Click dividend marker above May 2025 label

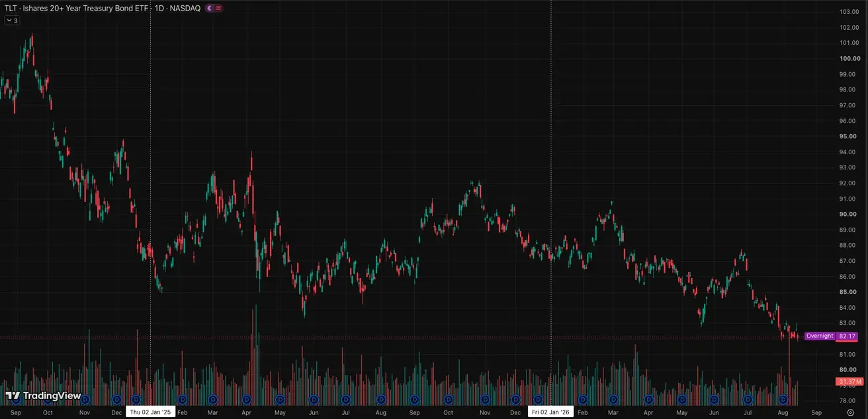click(280, 400)
